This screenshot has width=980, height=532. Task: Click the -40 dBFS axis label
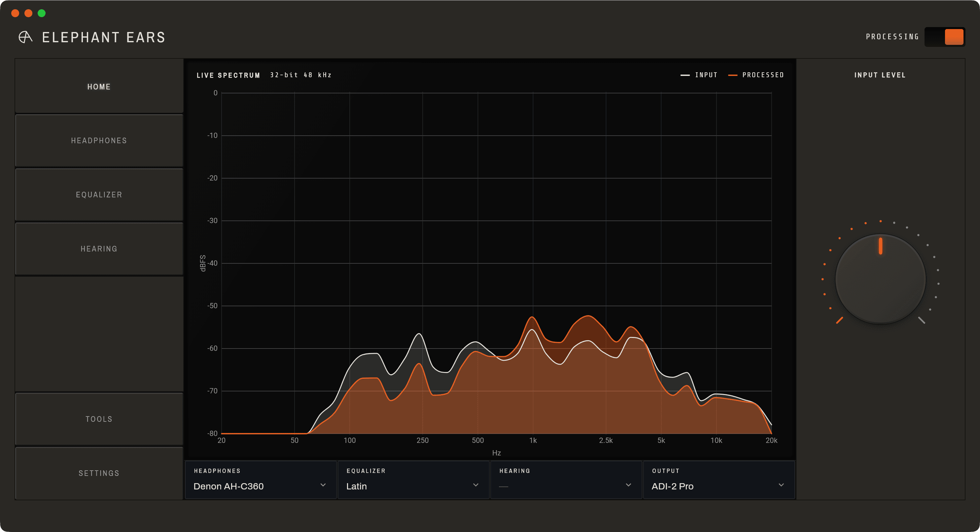[x=212, y=263]
